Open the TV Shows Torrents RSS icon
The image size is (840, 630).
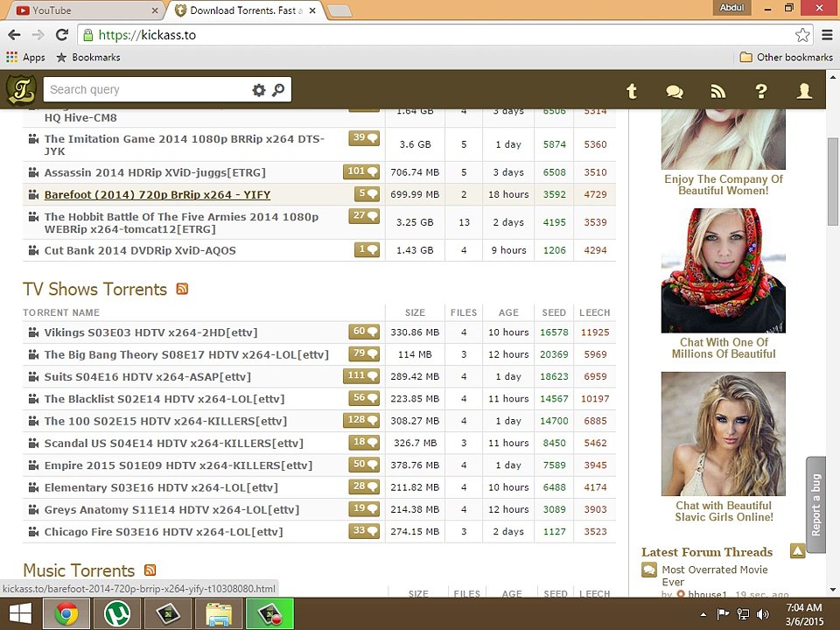pos(182,289)
